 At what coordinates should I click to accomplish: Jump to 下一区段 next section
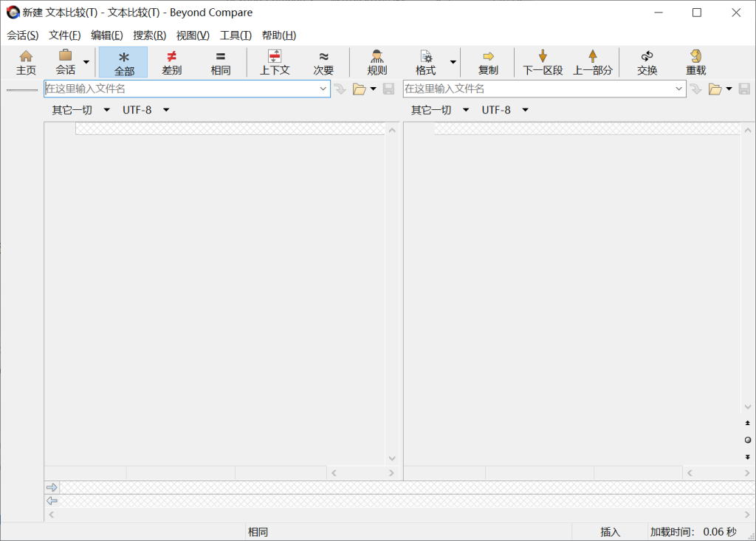[543, 63]
